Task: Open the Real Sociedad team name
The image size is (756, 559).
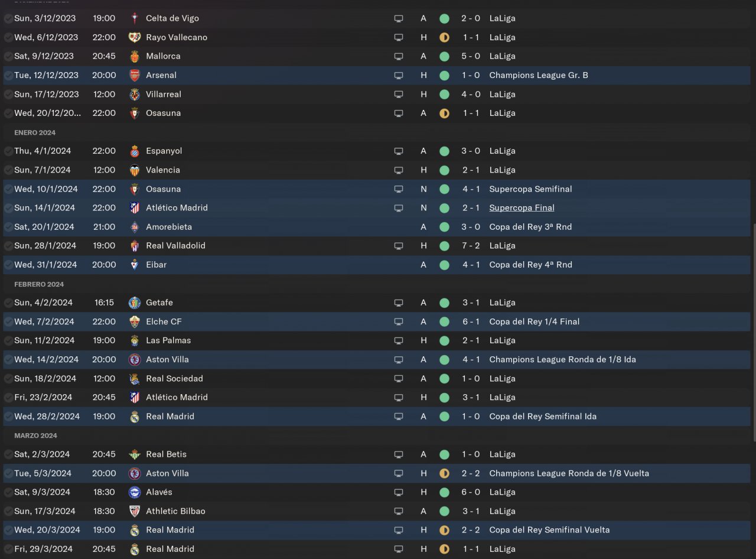Action: coord(174,378)
